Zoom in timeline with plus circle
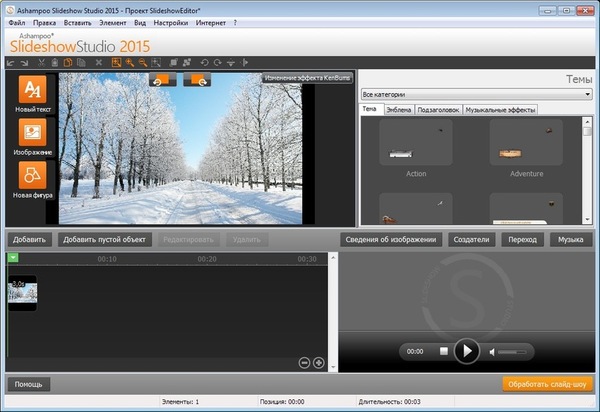This screenshot has width=600, height=412. coord(319,363)
